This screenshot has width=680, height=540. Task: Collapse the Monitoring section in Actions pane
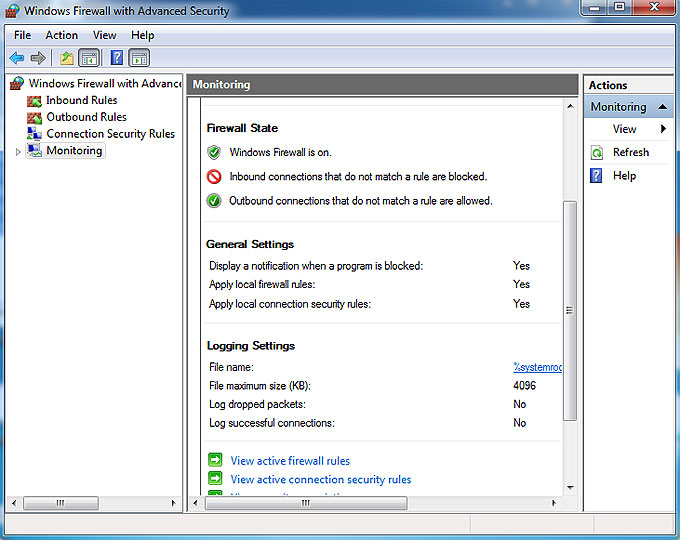pos(662,107)
